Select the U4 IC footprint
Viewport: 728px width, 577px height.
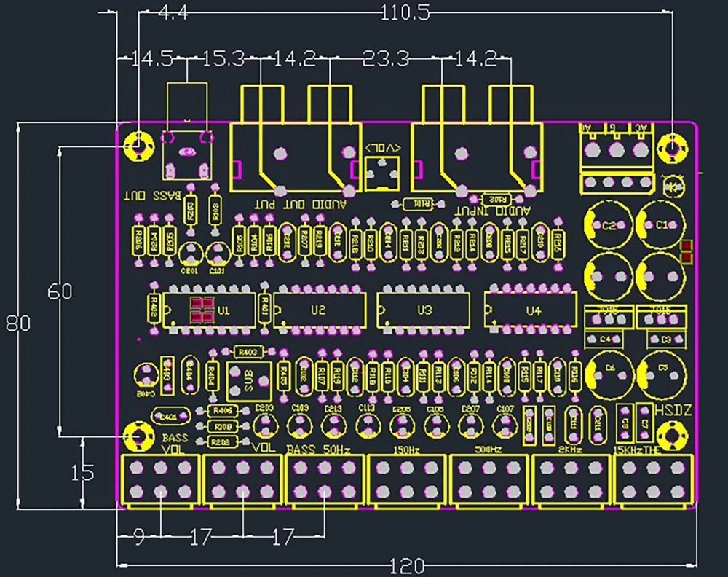(x=529, y=309)
